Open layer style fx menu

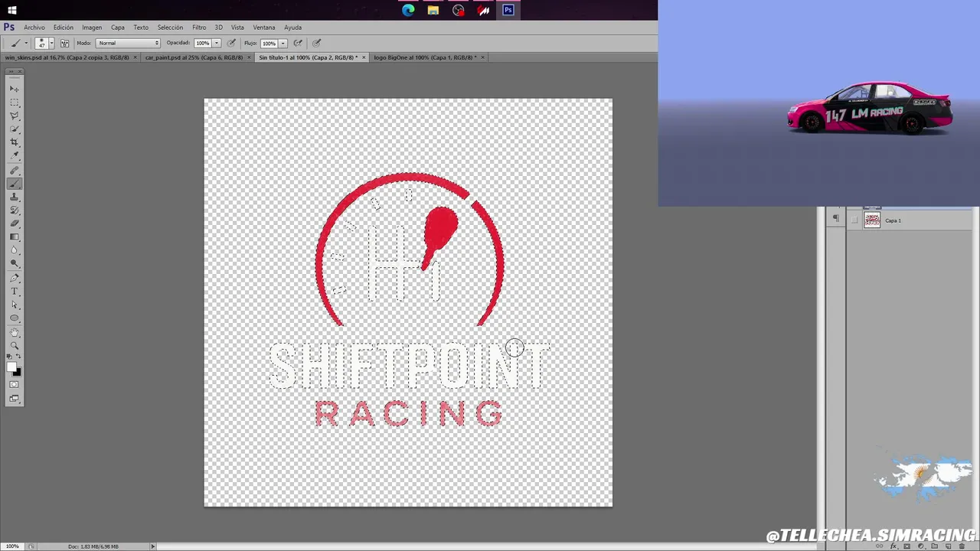(x=893, y=546)
